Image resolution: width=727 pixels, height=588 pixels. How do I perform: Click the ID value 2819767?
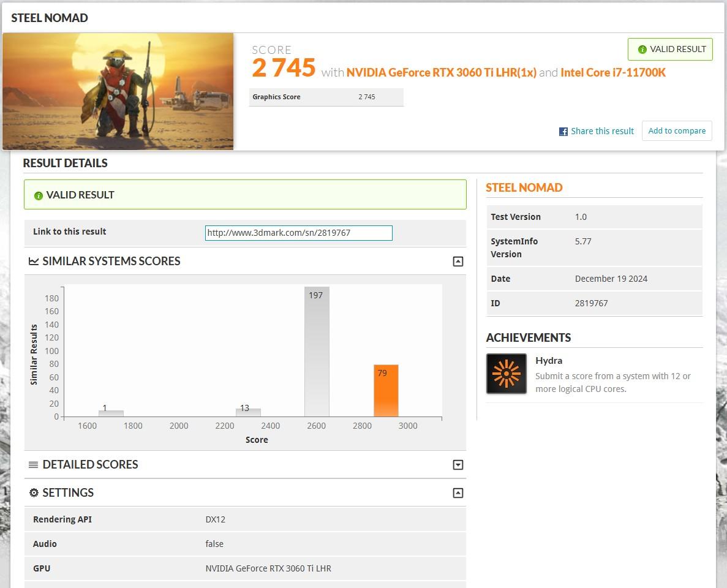click(591, 303)
